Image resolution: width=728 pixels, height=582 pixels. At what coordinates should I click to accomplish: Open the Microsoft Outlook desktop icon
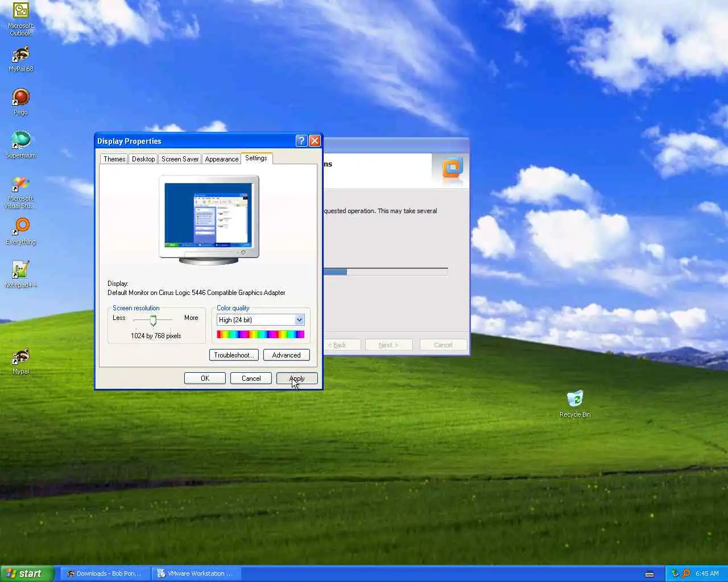(20, 19)
